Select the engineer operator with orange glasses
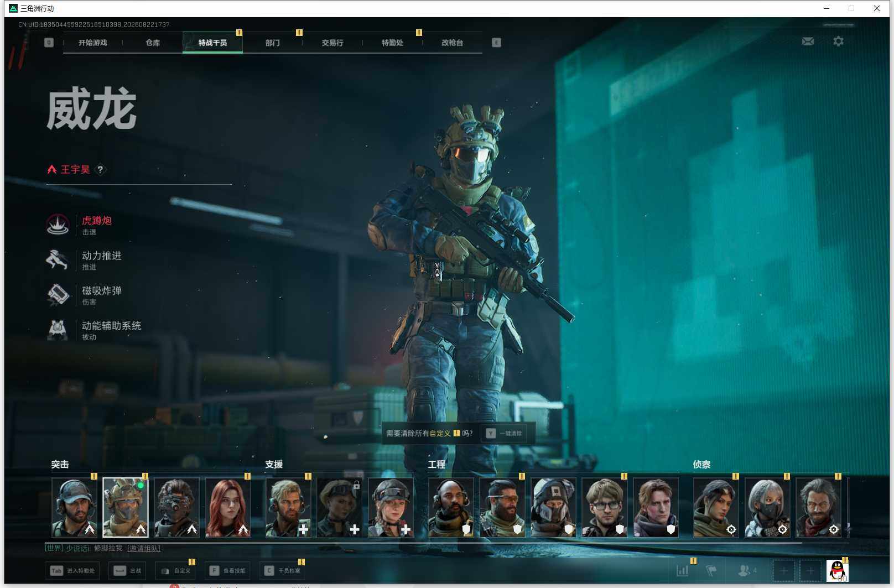The image size is (894, 588). point(502,507)
